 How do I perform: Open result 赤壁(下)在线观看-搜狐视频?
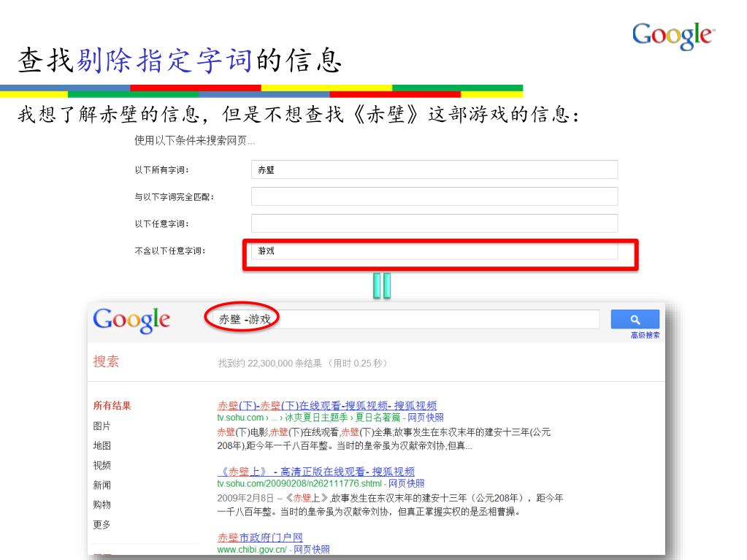click(x=327, y=406)
